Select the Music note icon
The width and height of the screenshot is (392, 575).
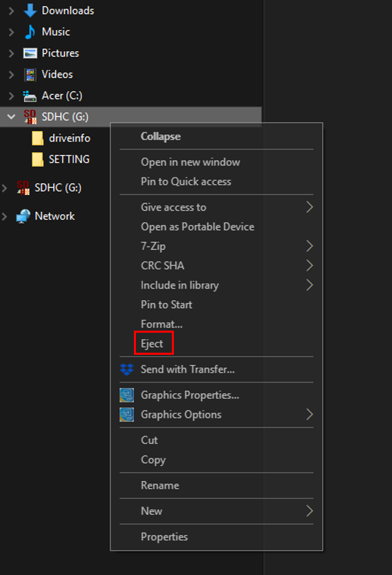tap(30, 32)
